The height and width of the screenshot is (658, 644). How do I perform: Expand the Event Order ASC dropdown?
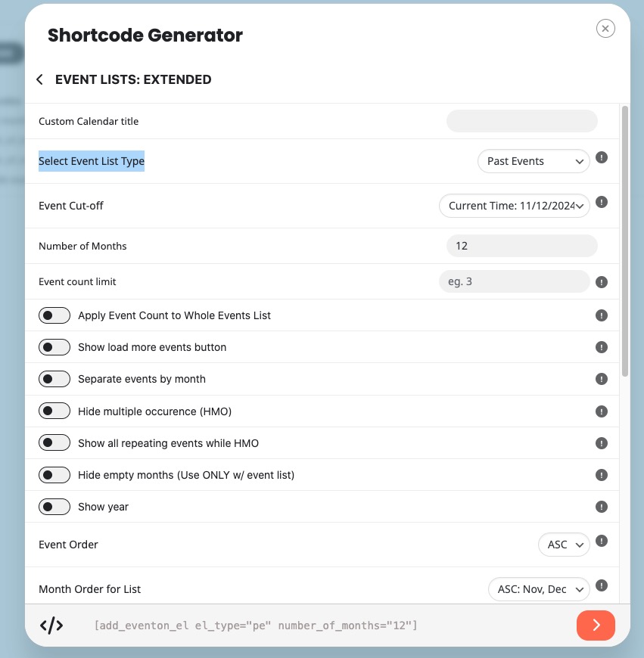564,545
